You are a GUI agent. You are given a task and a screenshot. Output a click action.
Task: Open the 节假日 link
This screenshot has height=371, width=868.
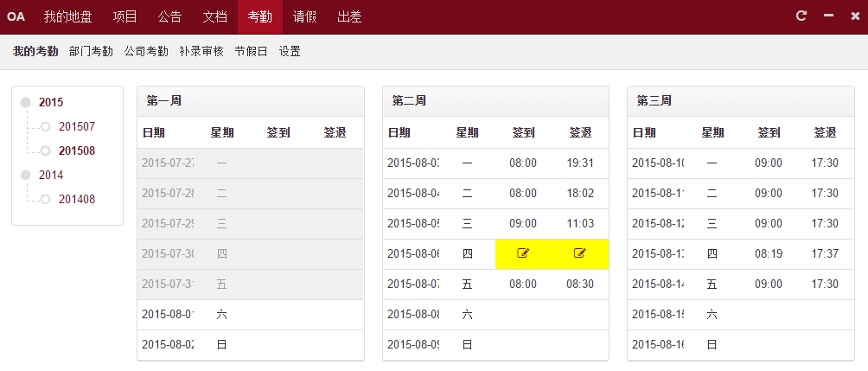pyautogui.click(x=251, y=51)
